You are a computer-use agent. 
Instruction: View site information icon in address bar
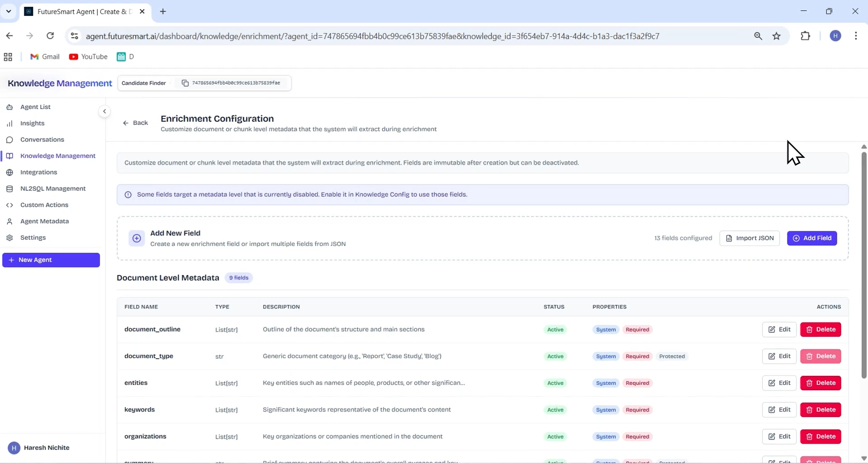point(75,36)
